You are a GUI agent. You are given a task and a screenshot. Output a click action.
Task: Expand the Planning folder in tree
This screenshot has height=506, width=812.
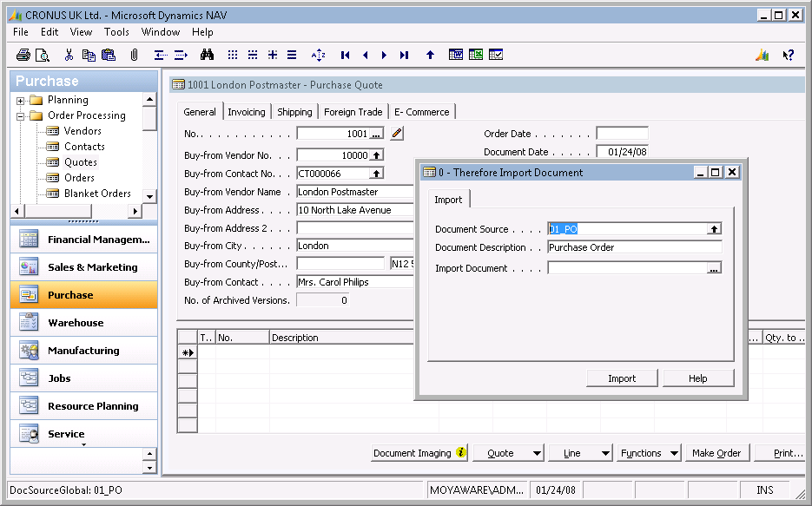pos(20,101)
